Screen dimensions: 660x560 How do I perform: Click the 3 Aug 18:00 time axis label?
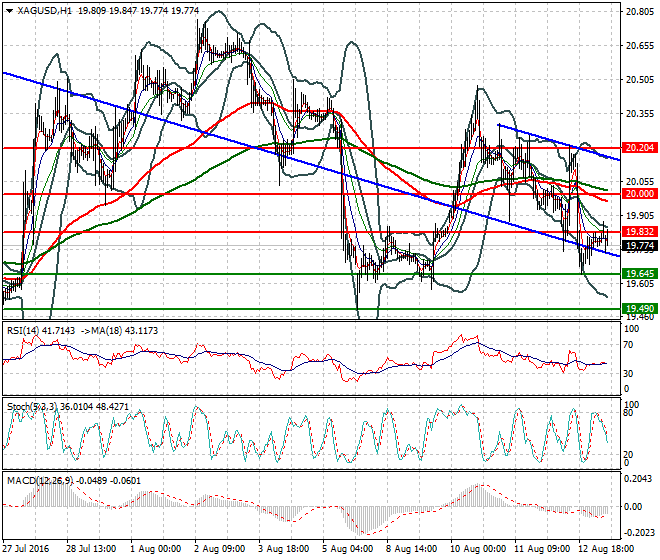tap(283, 549)
